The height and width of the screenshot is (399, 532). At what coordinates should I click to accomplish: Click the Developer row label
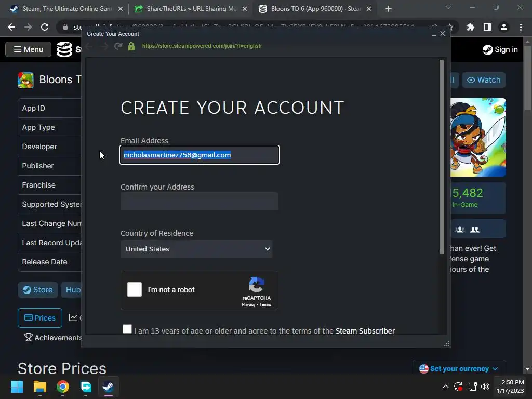[x=39, y=147]
